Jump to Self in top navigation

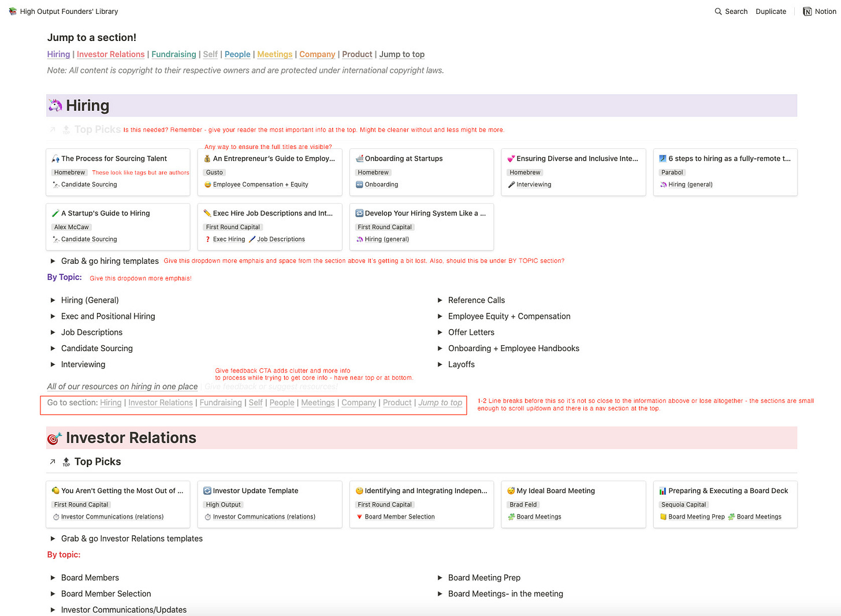click(210, 54)
